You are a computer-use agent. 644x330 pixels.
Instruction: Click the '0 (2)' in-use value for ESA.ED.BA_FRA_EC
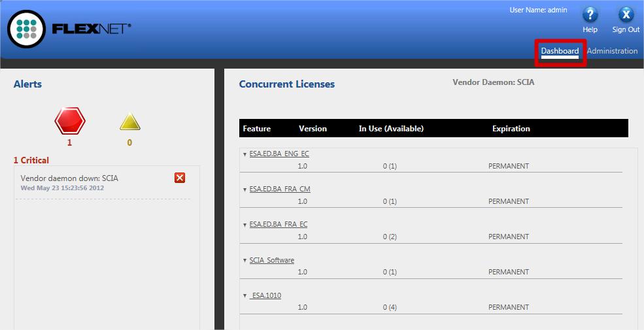point(390,237)
